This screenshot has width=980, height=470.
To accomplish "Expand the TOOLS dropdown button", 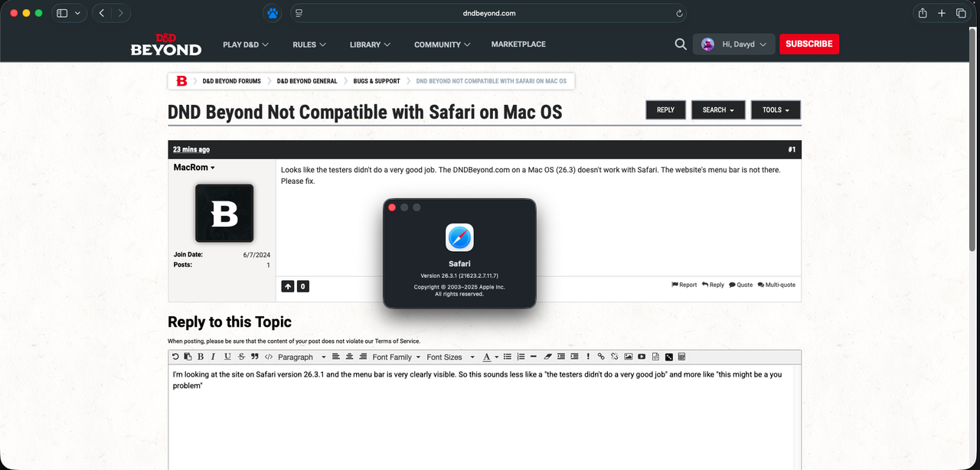I will (776, 110).
